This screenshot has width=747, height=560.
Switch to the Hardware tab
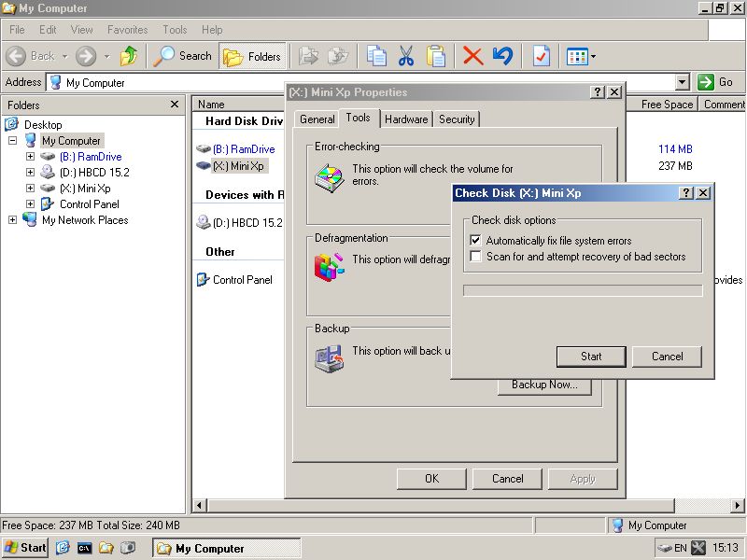pos(406,119)
